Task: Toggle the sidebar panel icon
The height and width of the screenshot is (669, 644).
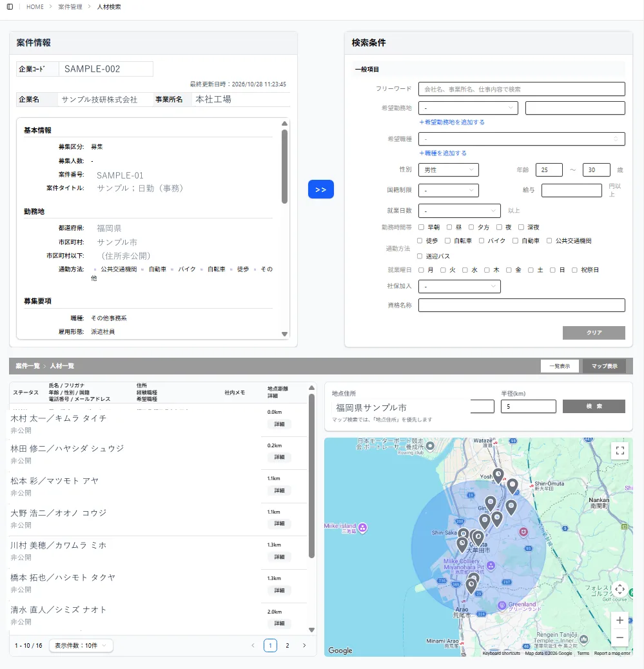Action: coord(10,7)
